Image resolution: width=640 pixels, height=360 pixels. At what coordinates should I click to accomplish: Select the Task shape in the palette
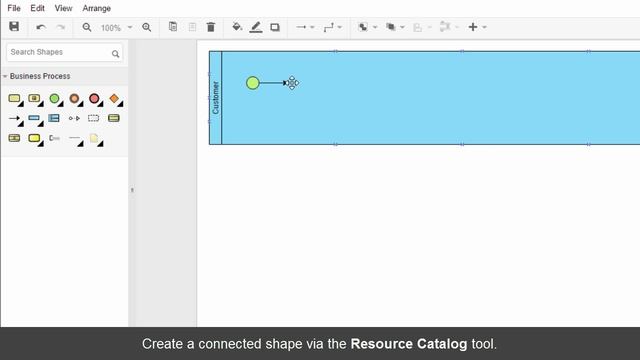[x=15, y=99]
